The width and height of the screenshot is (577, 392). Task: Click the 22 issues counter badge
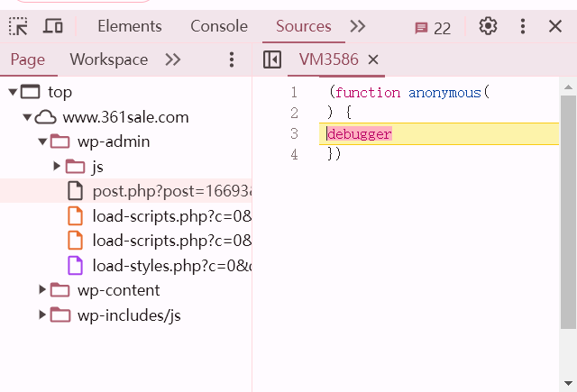point(433,27)
